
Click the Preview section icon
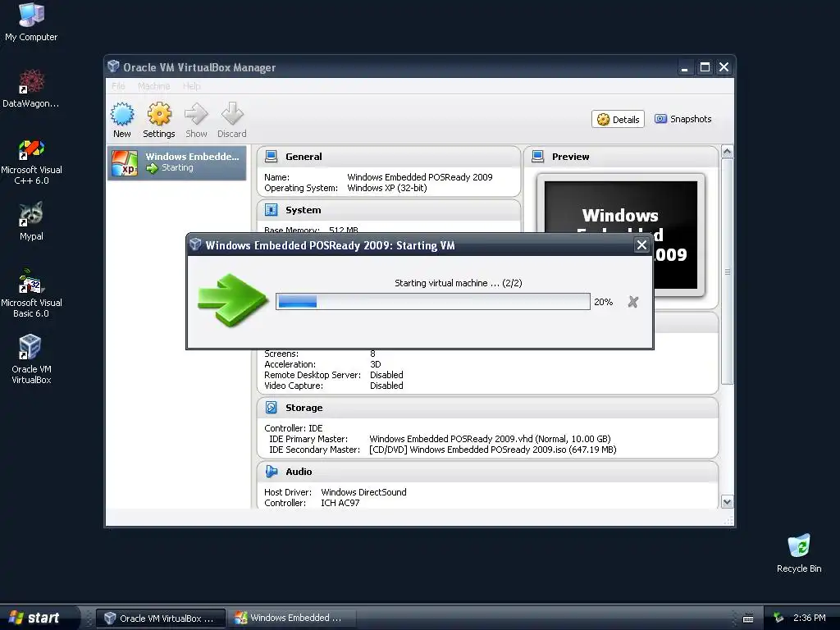[537, 157]
